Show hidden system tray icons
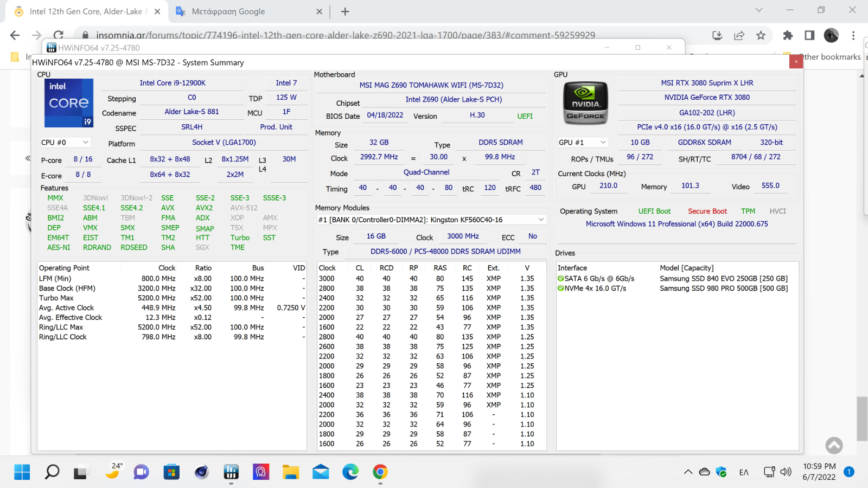Image resolution: width=868 pixels, height=488 pixels. point(688,472)
